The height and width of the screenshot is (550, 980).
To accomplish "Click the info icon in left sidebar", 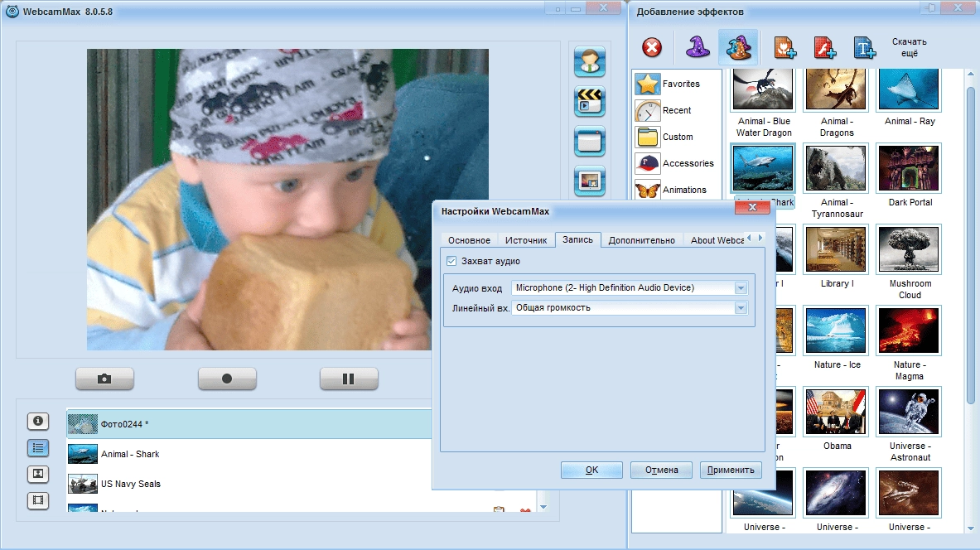I will click(38, 422).
